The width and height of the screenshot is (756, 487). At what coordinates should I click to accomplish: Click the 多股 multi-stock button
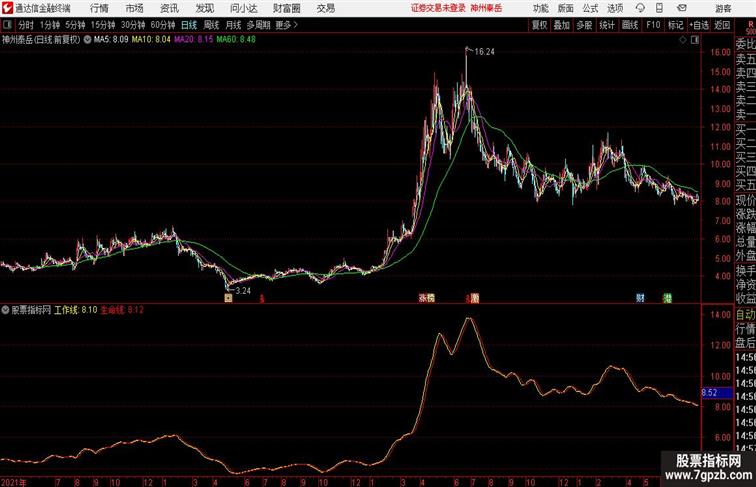click(x=584, y=25)
